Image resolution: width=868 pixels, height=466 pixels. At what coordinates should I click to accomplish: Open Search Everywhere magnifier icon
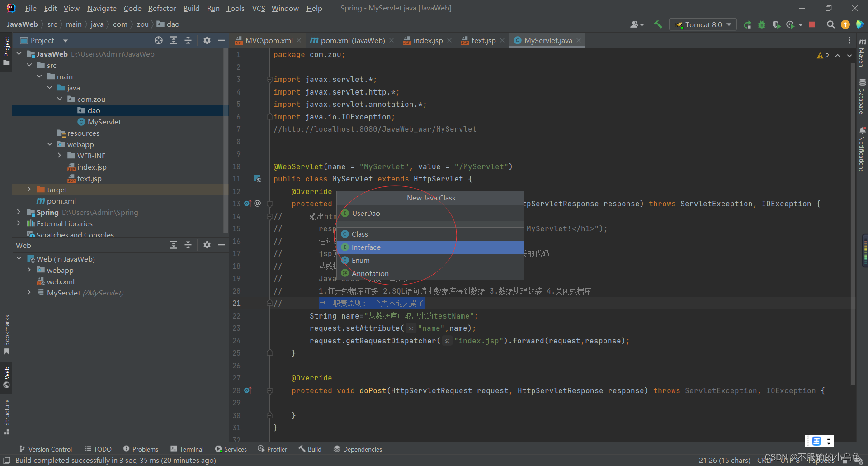830,24
